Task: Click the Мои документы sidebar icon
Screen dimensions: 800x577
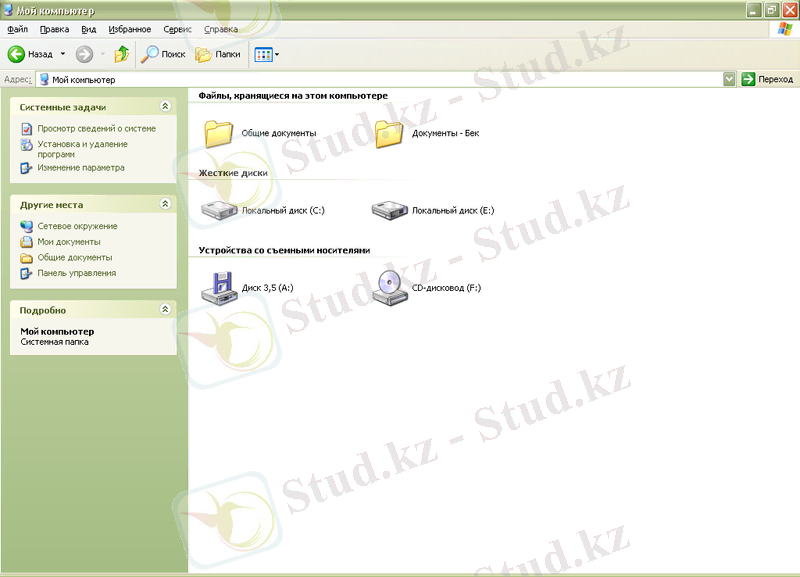Action: coord(27,242)
